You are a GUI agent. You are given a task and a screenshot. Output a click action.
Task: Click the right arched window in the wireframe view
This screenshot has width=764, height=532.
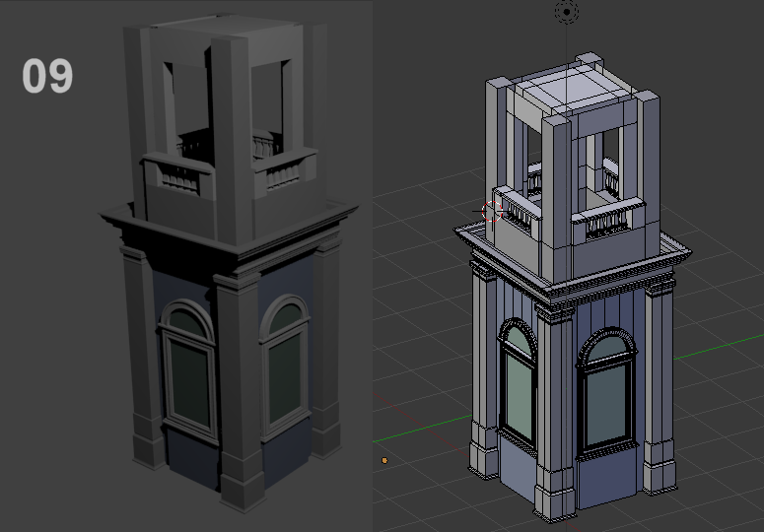pyautogui.click(x=607, y=393)
